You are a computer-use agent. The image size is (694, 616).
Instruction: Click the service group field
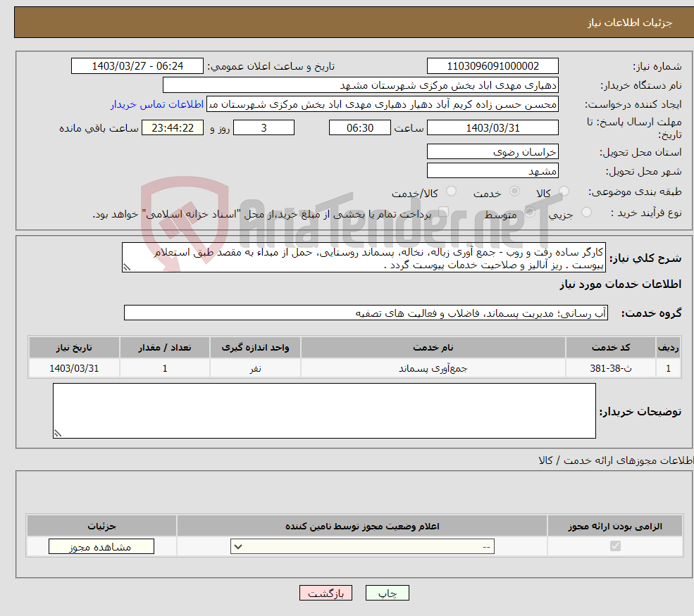pyautogui.click(x=366, y=313)
